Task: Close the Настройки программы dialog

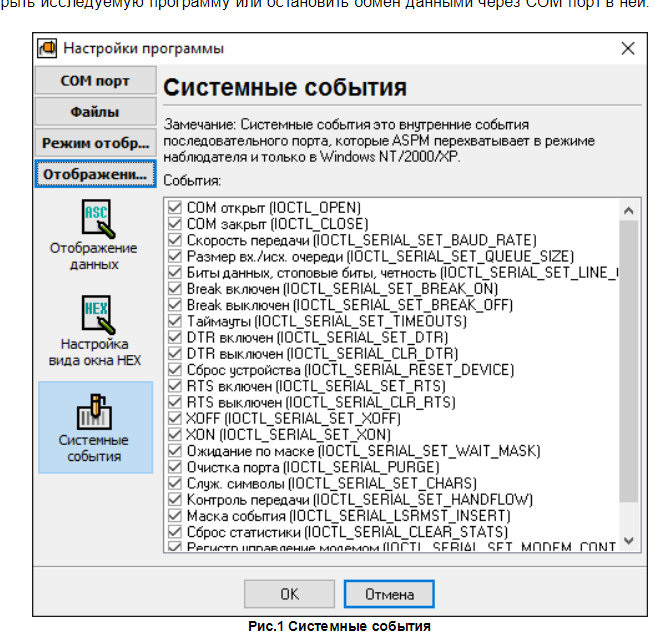Action: click(x=627, y=48)
